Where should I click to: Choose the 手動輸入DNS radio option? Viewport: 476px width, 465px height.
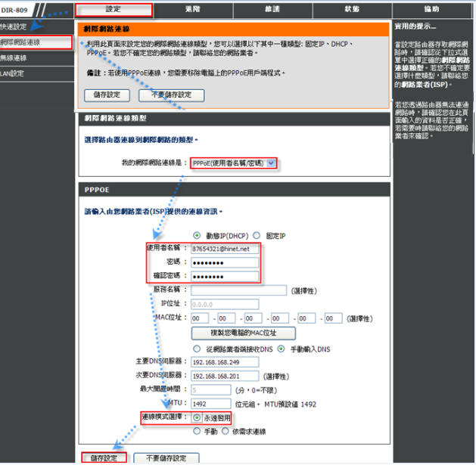coord(281,349)
